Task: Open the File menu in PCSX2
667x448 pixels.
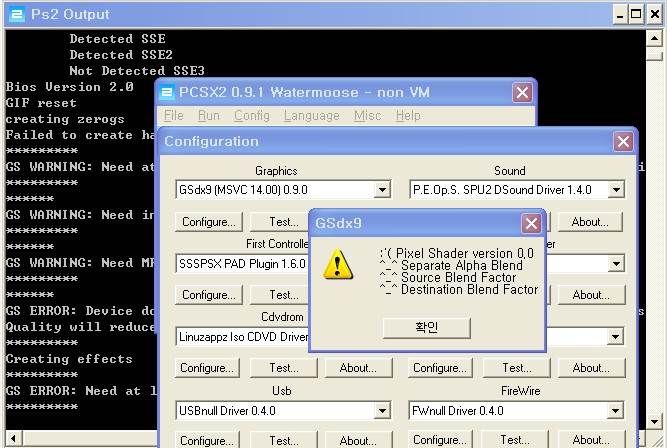Action: click(174, 115)
